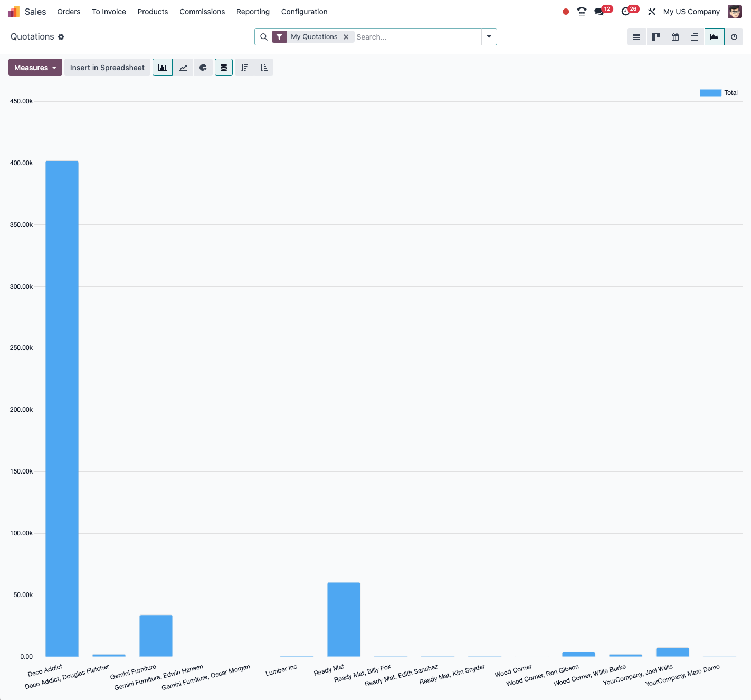The image size is (751, 700).
Task: Click the Quotations breadcrumb title
Action: point(32,37)
